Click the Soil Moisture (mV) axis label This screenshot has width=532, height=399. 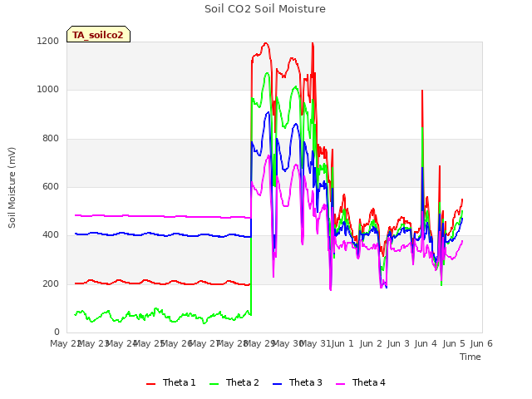[12, 188]
